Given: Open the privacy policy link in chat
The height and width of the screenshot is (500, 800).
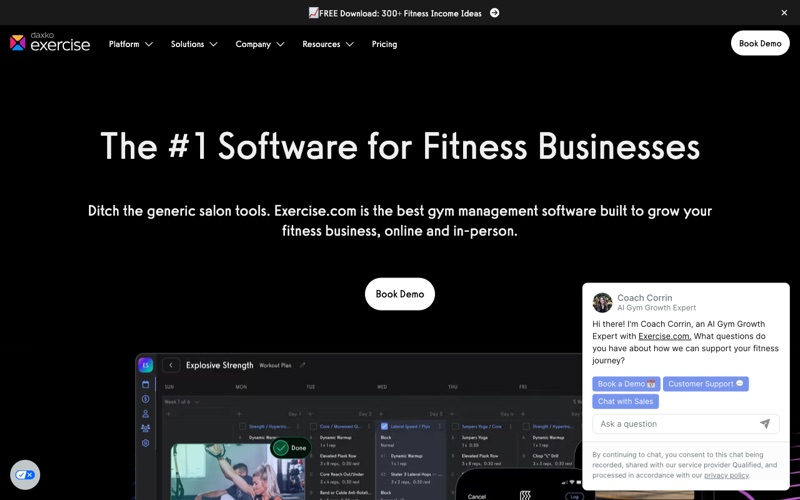Looking at the screenshot, I should 727,475.
